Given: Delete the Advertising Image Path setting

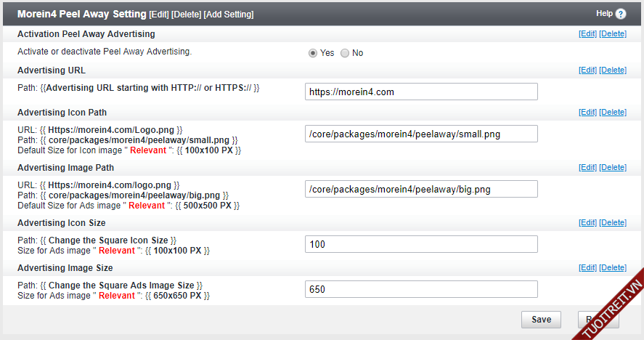Looking at the screenshot, I should click(613, 168).
